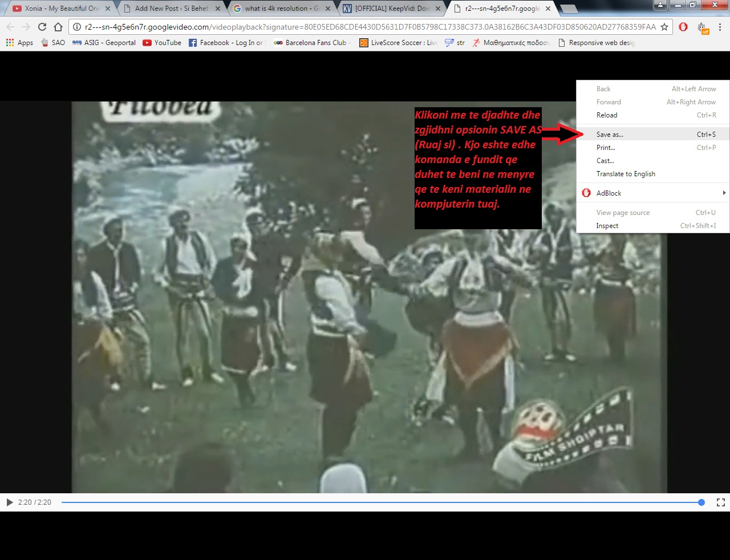
Task: Choose Save as... in the context menu
Action: (652, 135)
